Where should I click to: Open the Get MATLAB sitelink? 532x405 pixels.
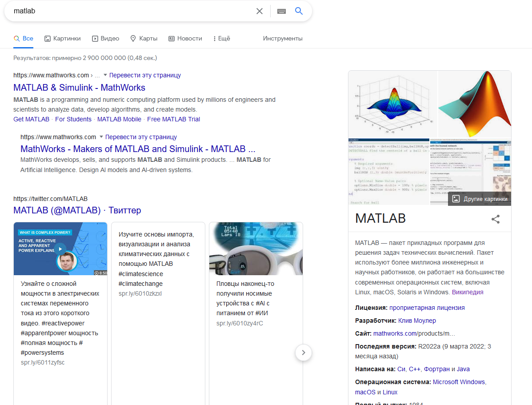31,120
